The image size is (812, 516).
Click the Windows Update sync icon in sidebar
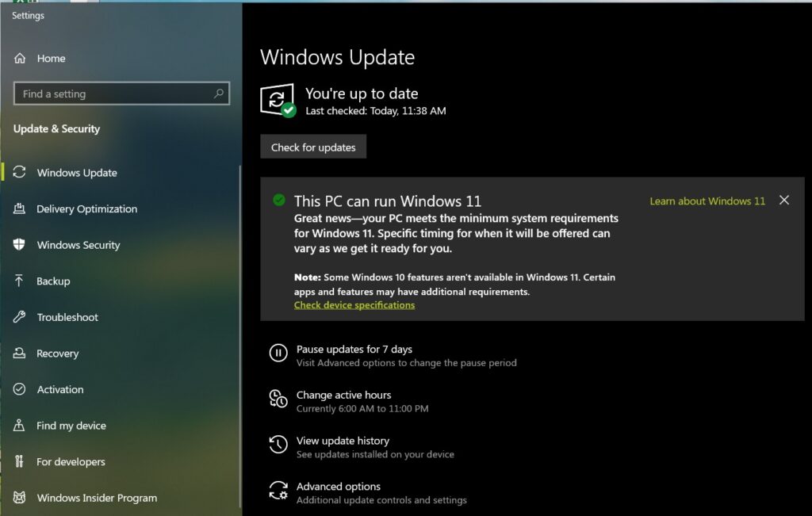click(19, 172)
